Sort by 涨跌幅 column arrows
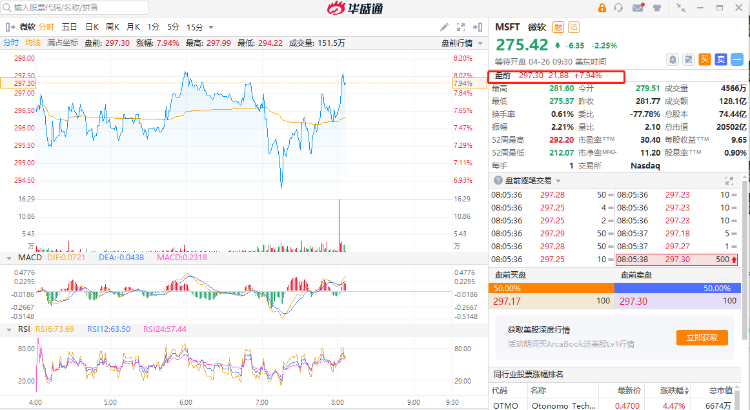This screenshot has height=410, width=750. pos(687,391)
